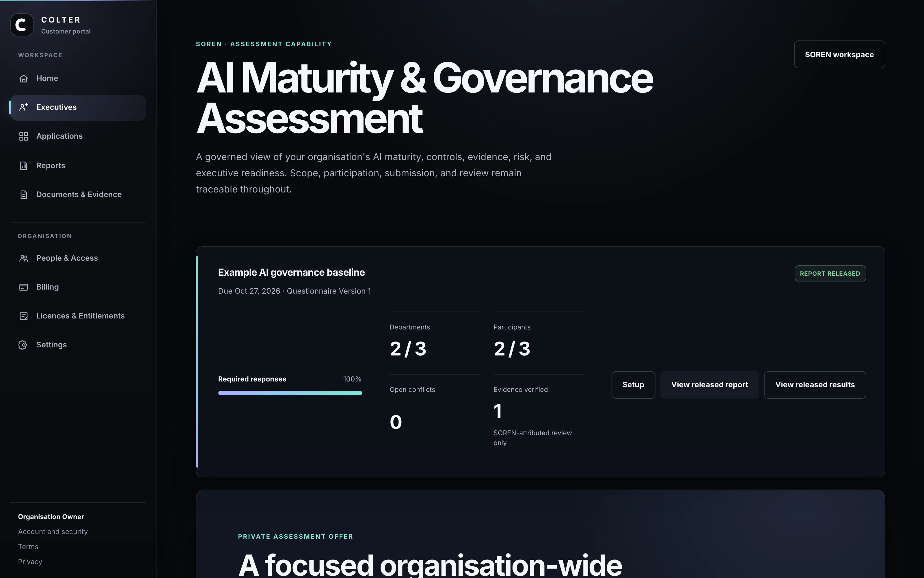Click the Example AI governance baseline title
The width and height of the screenshot is (924, 578).
(291, 273)
